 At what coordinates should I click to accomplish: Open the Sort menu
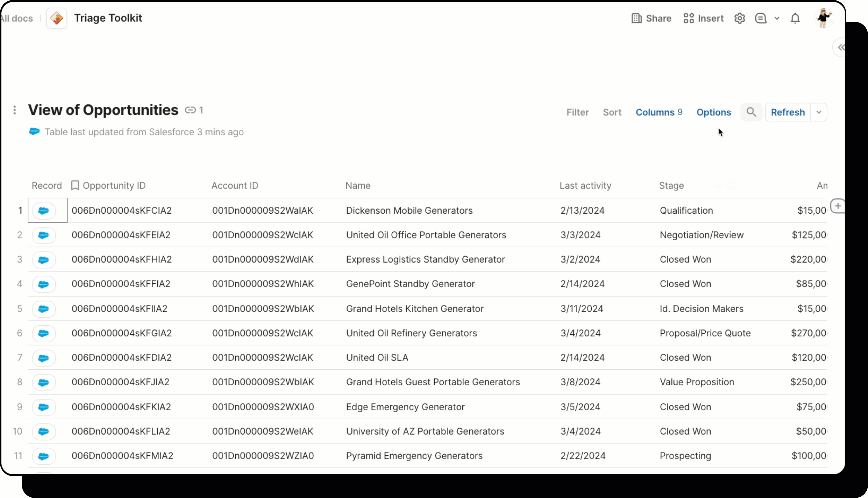pos(612,112)
